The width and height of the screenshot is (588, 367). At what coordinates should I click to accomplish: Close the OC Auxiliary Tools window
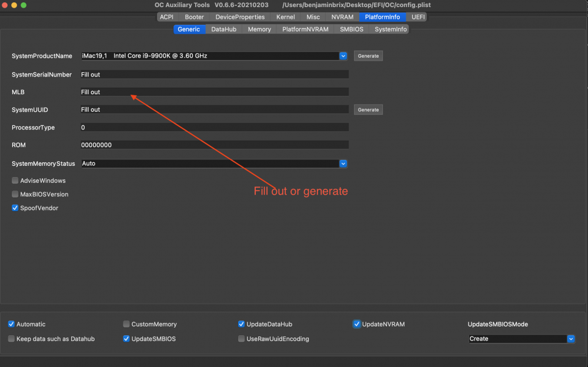pyautogui.click(x=5, y=5)
